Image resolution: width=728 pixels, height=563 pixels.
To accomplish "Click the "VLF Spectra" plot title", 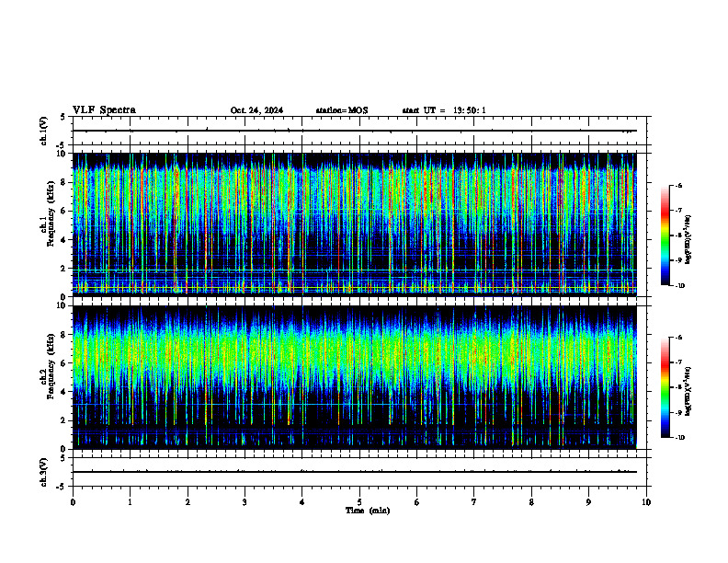I will [x=105, y=110].
